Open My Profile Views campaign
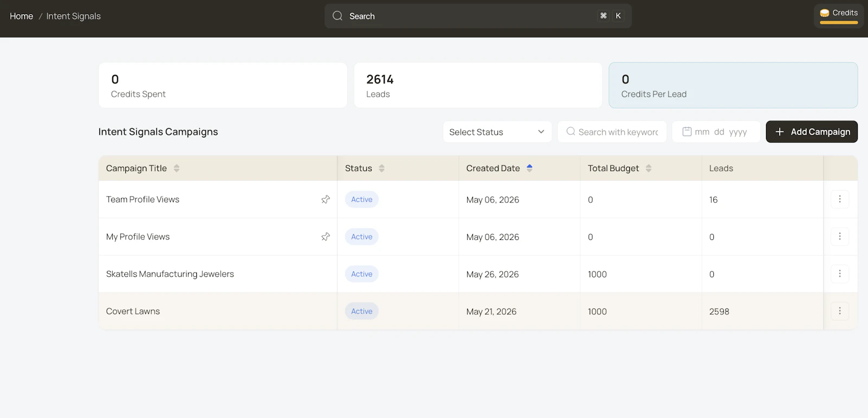Viewport: 868px width, 418px height. [138, 237]
